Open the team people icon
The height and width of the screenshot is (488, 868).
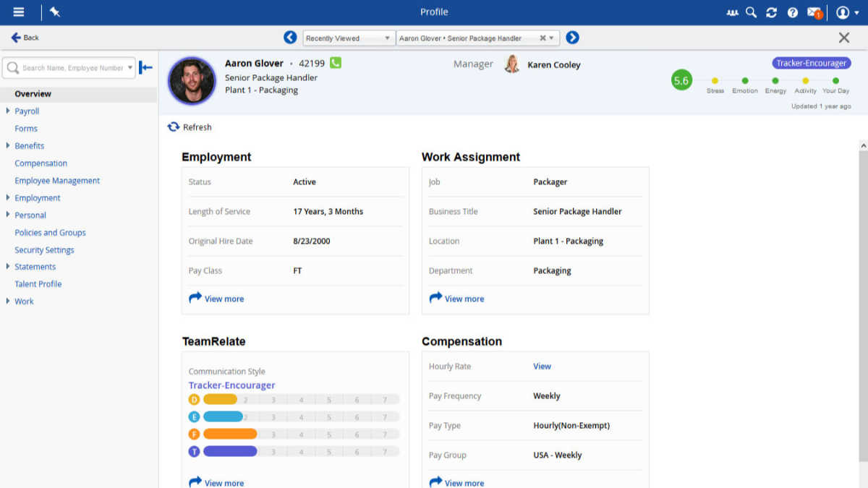[x=733, y=12]
